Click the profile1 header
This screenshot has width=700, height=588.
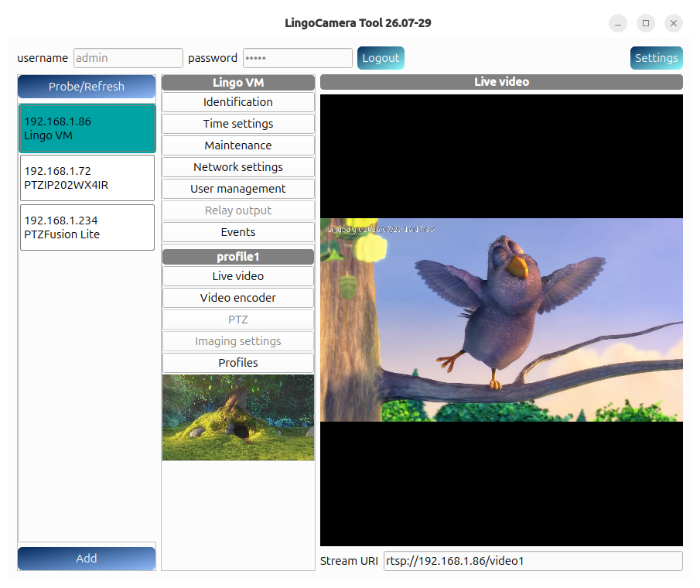pyautogui.click(x=238, y=257)
